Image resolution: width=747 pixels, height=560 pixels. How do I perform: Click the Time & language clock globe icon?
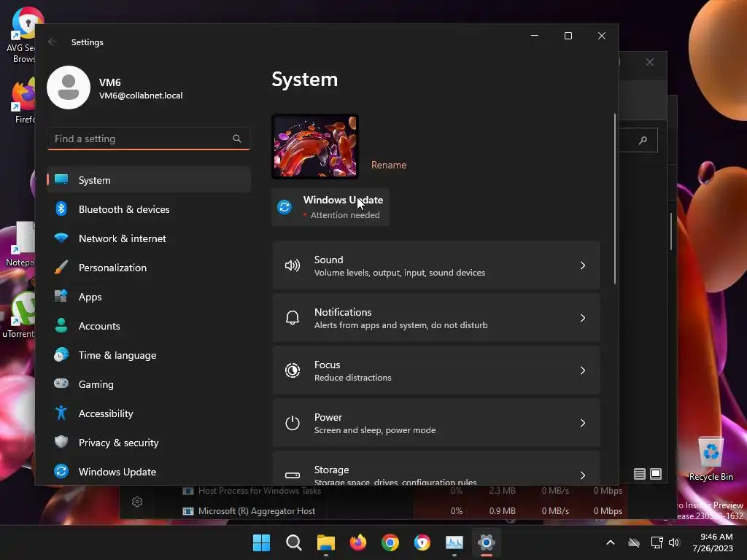point(61,355)
